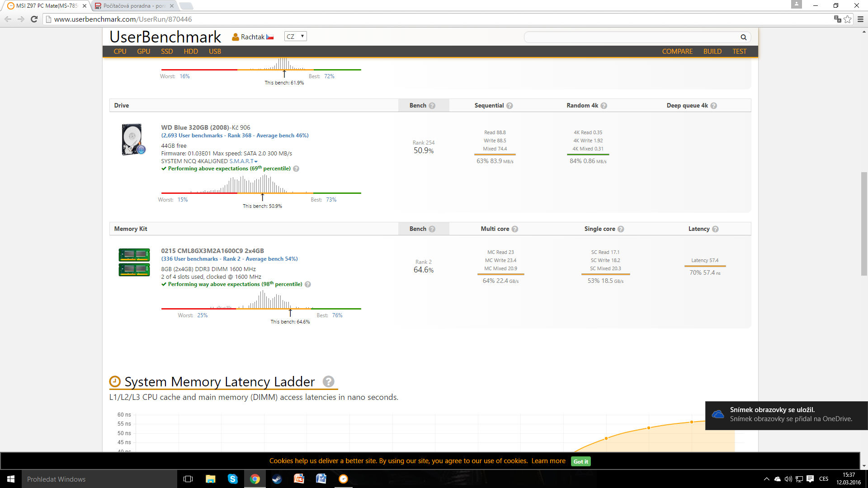Click the bookmark star icon
The height and width of the screenshot is (488, 868).
point(848,19)
